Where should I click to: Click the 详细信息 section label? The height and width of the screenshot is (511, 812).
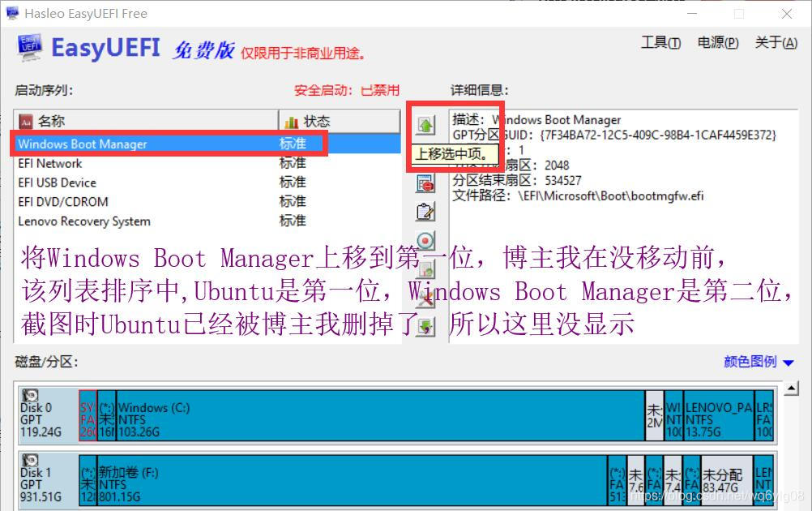click(x=480, y=90)
